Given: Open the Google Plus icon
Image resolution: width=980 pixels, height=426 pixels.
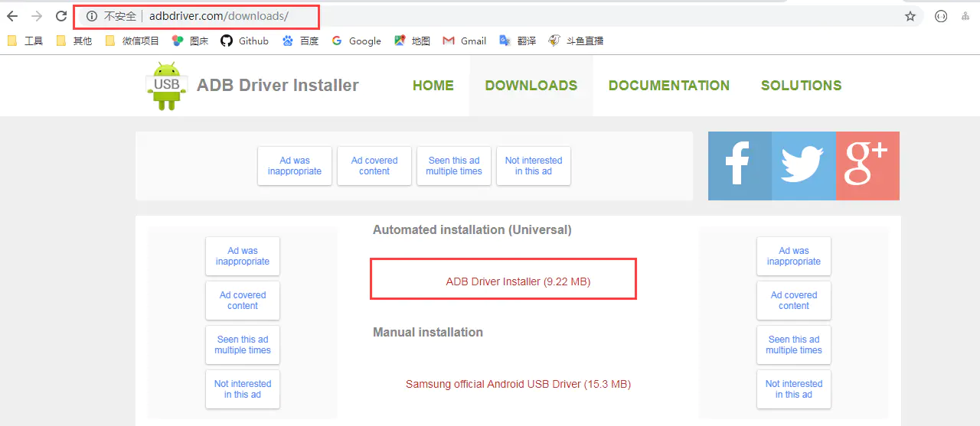Looking at the screenshot, I should point(867,166).
